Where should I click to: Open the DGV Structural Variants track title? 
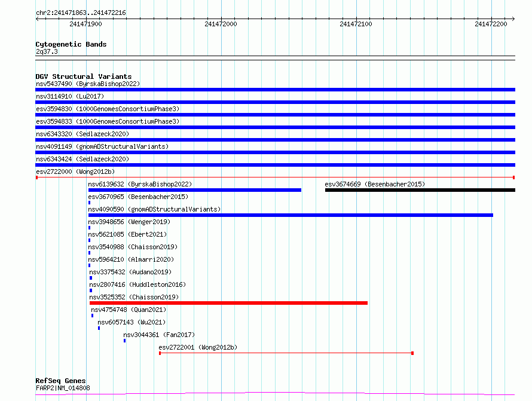(x=84, y=76)
